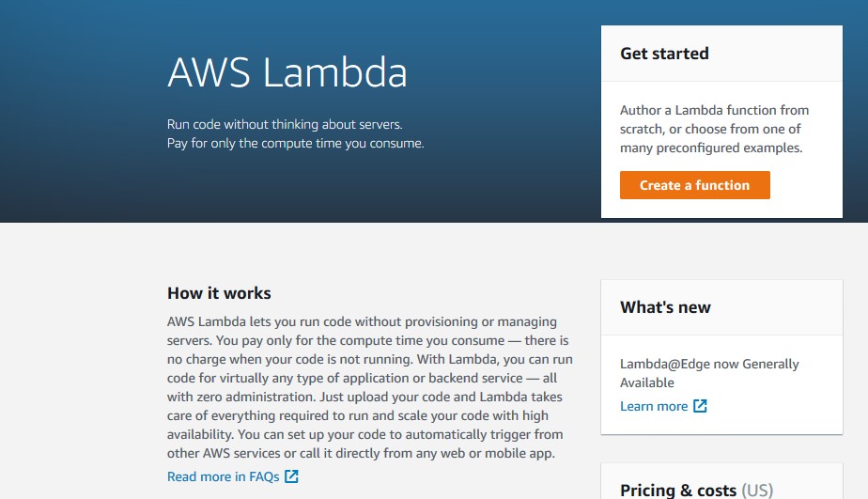Click 'many preconfigured examples' text in Get started
This screenshot has height=499, width=868.
[711, 148]
